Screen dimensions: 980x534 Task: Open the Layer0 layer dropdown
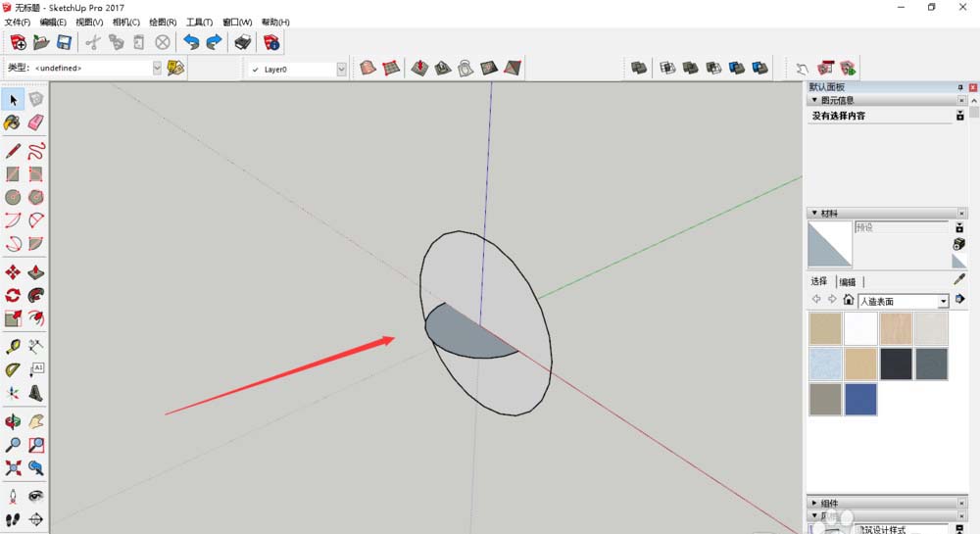[x=341, y=70]
